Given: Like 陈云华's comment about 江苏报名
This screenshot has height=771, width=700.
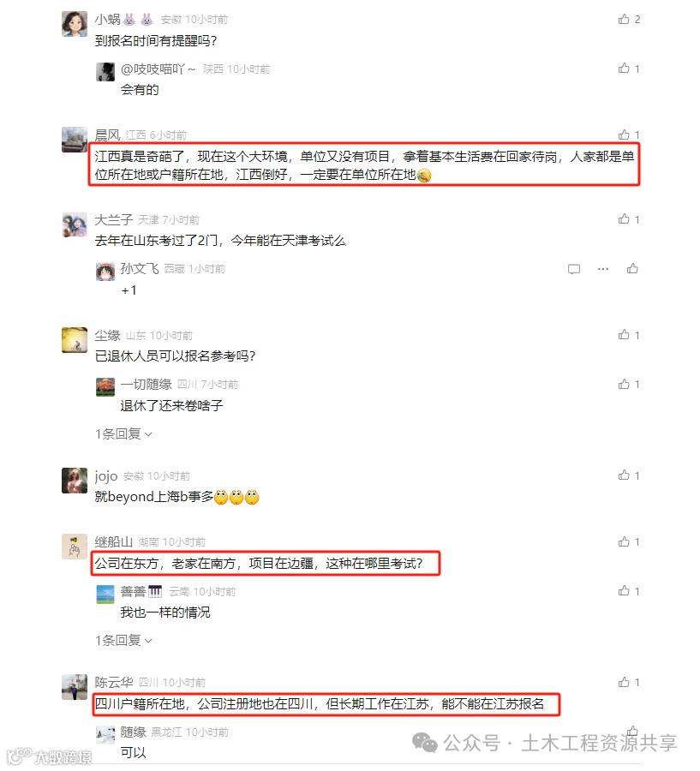Looking at the screenshot, I should 624,682.
